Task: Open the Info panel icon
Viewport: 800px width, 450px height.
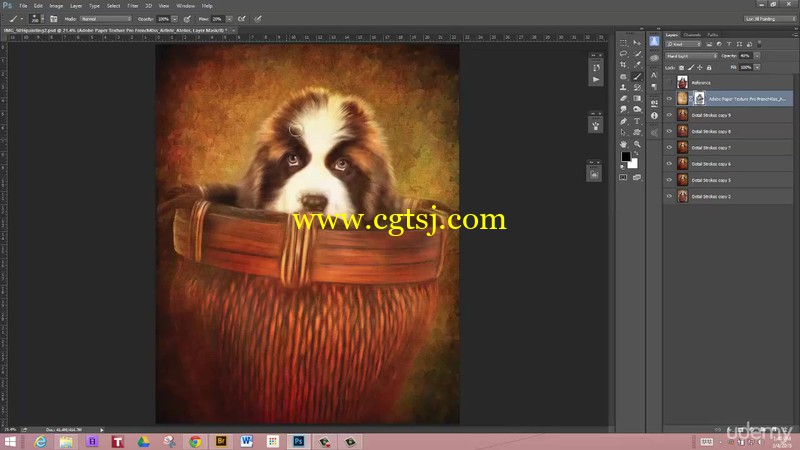Action: tap(654, 116)
